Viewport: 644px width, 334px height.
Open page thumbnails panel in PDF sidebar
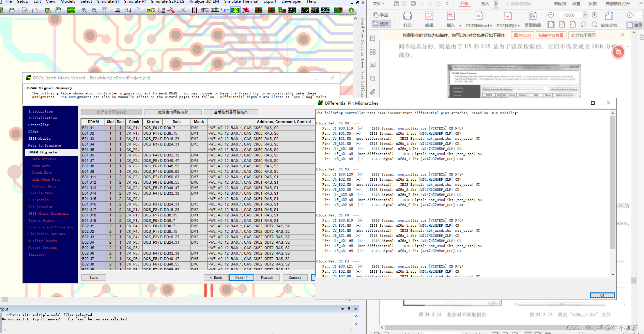(x=372, y=52)
